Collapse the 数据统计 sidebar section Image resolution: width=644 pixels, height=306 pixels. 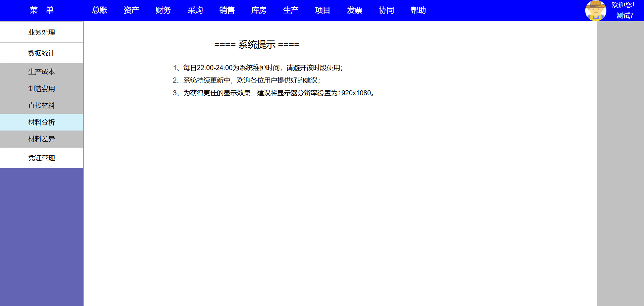(x=42, y=53)
